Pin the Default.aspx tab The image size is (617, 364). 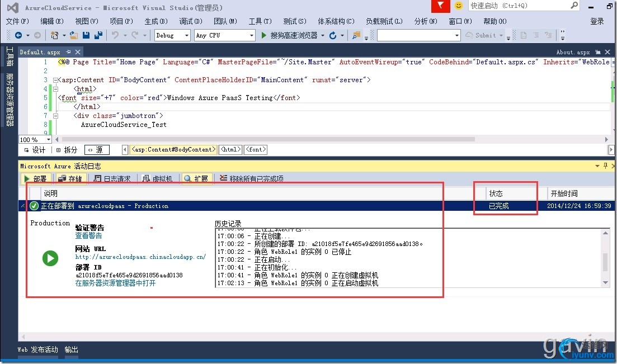click(69, 52)
